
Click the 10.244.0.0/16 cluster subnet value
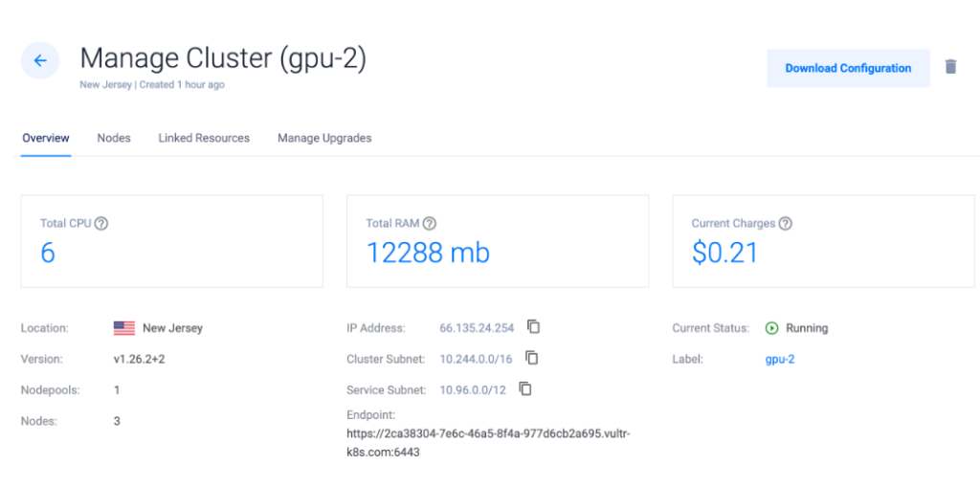[476, 359]
